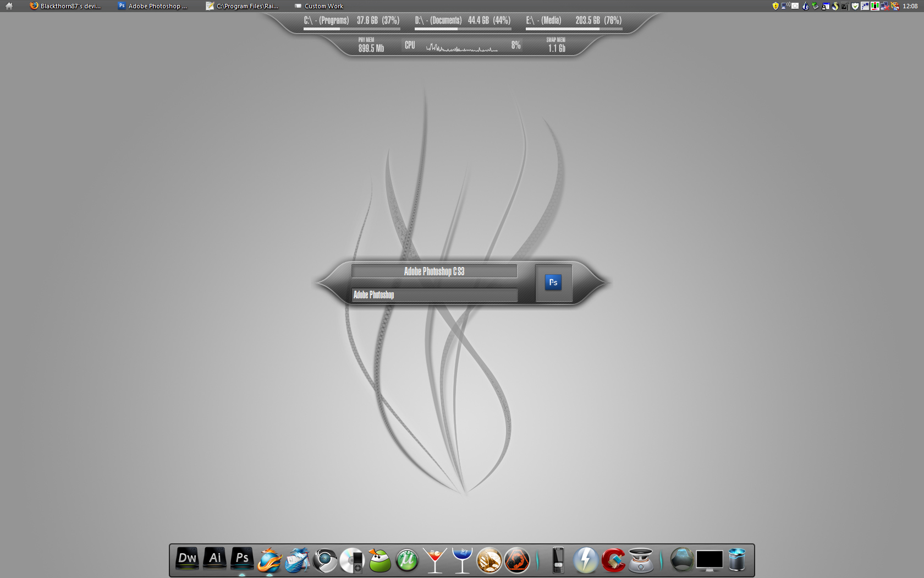This screenshot has width=924, height=578.
Task: Click the 37.6 GB (37%) value
Action: click(378, 20)
